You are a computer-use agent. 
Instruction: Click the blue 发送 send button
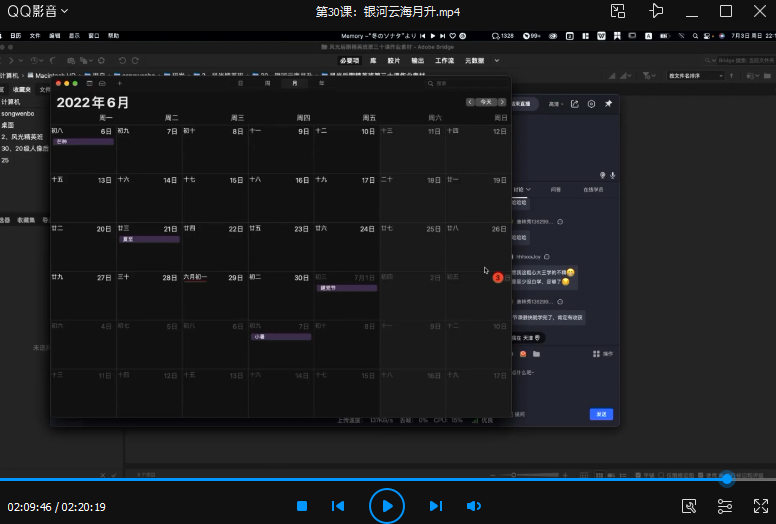601,414
